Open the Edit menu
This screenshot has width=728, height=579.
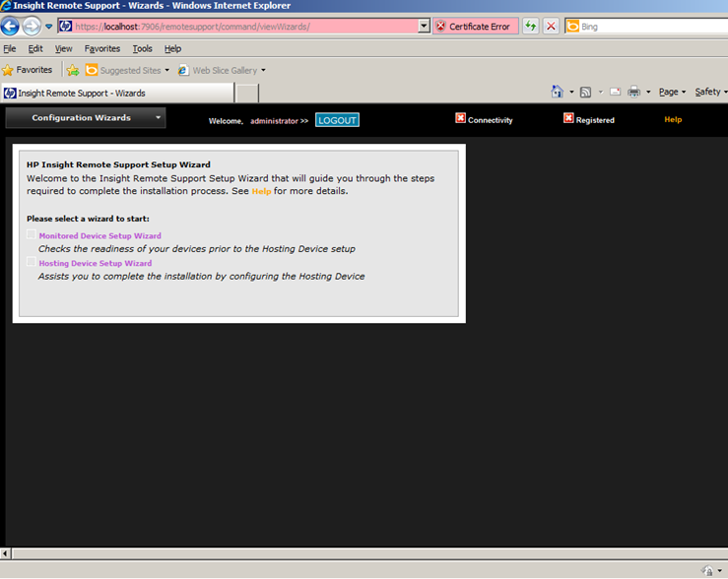coord(35,48)
